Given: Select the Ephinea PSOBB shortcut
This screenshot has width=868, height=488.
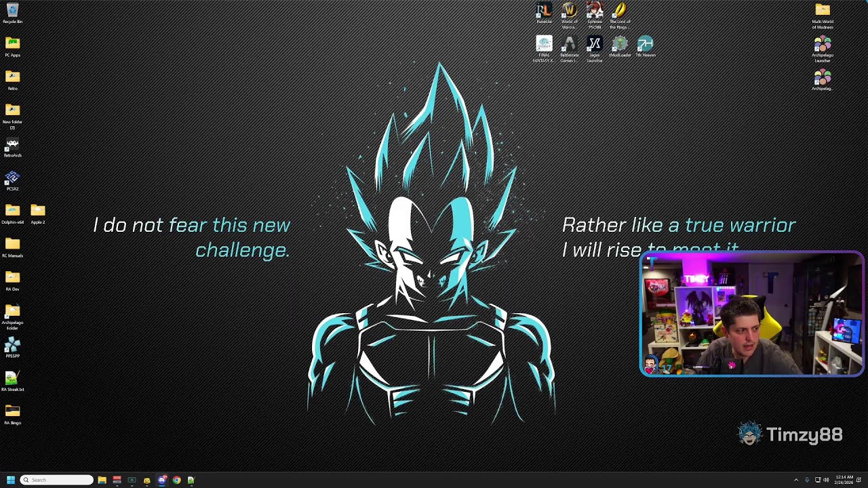Looking at the screenshot, I should tap(595, 16).
